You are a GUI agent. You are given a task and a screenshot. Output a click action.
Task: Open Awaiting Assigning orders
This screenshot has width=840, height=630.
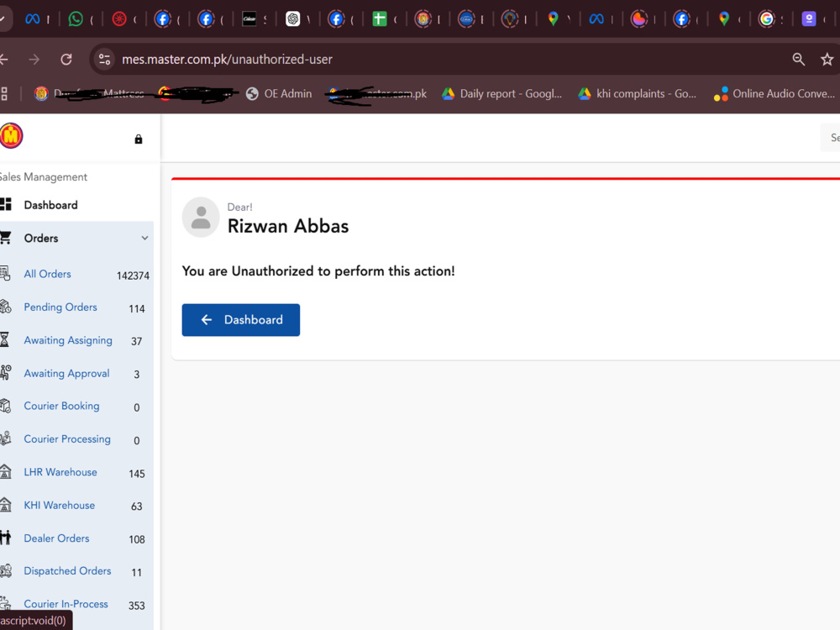68,340
